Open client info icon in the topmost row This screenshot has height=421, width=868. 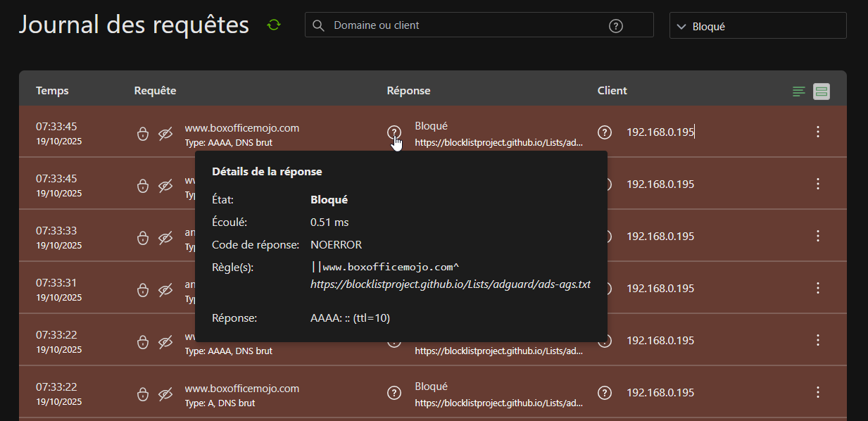[x=604, y=132]
